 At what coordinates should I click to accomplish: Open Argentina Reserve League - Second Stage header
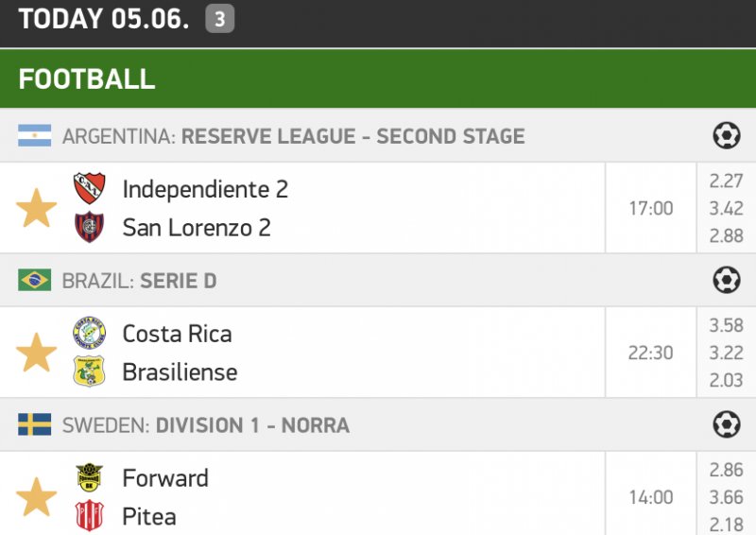point(293,136)
